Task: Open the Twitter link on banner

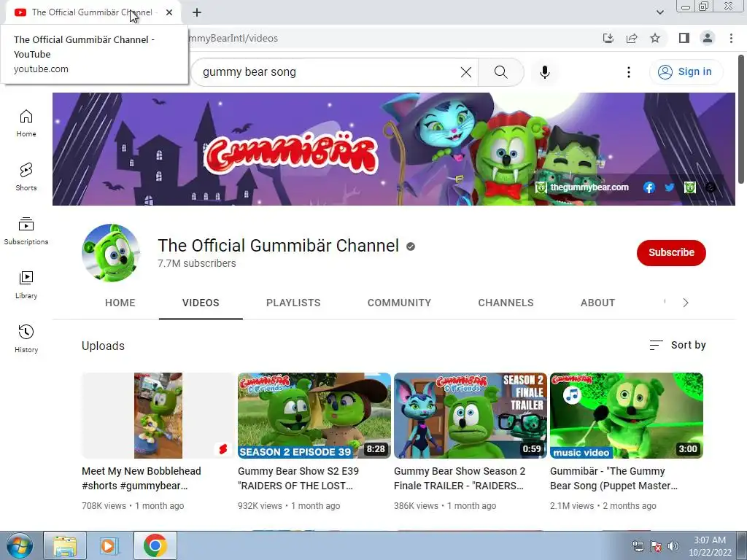Action: click(x=670, y=187)
